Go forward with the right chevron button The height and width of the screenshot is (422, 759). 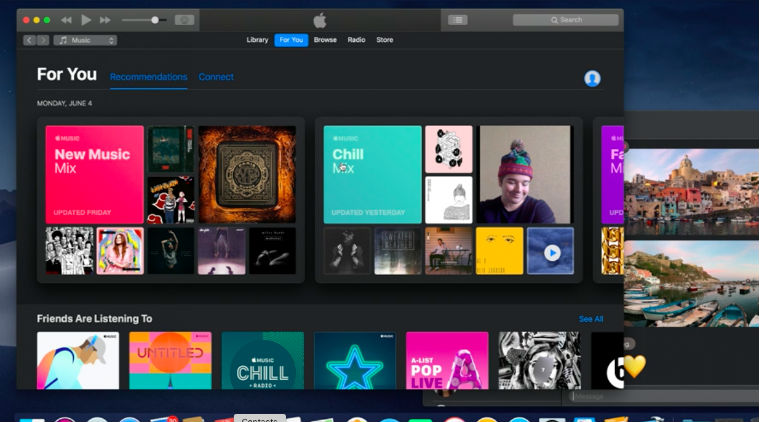coord(43,40)
